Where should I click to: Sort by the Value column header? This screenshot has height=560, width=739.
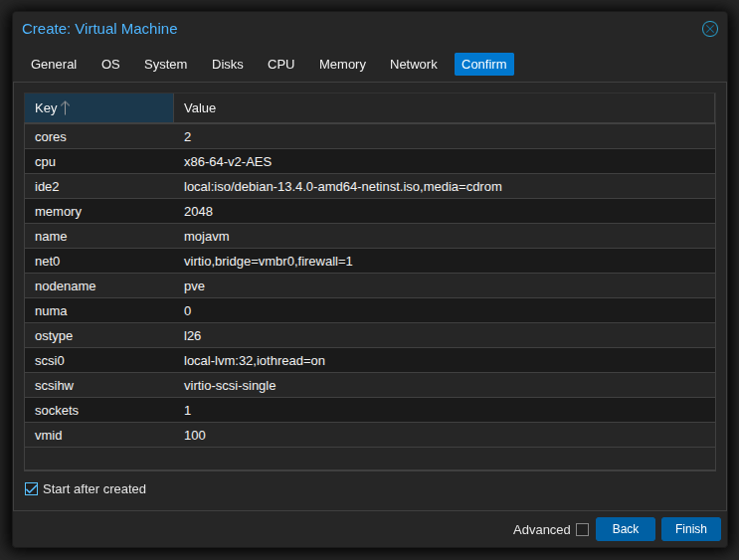(x=443, y=107)
